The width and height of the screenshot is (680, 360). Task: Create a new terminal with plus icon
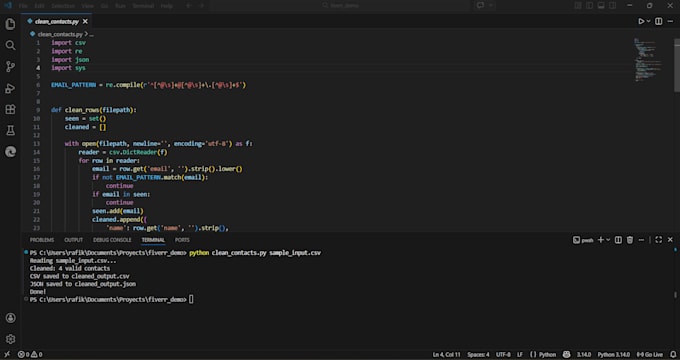click(x=601, y=240)
